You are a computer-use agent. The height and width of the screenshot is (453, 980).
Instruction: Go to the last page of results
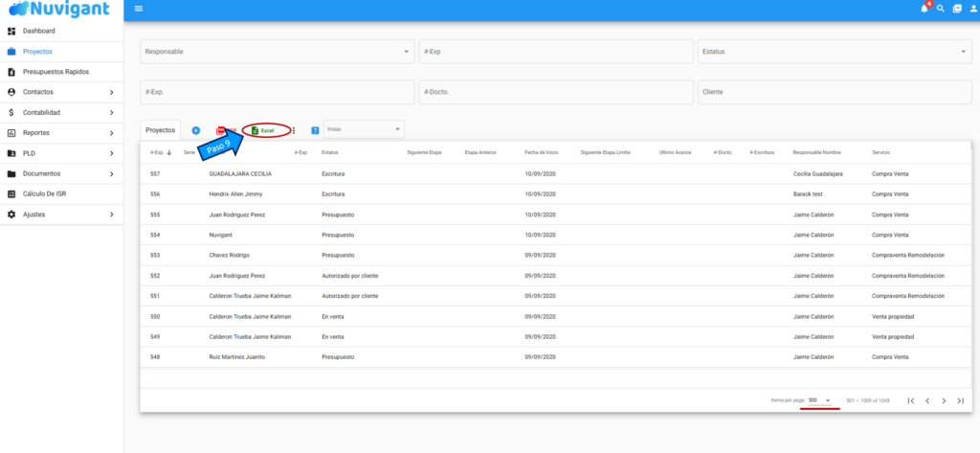(x=961, y=400)
